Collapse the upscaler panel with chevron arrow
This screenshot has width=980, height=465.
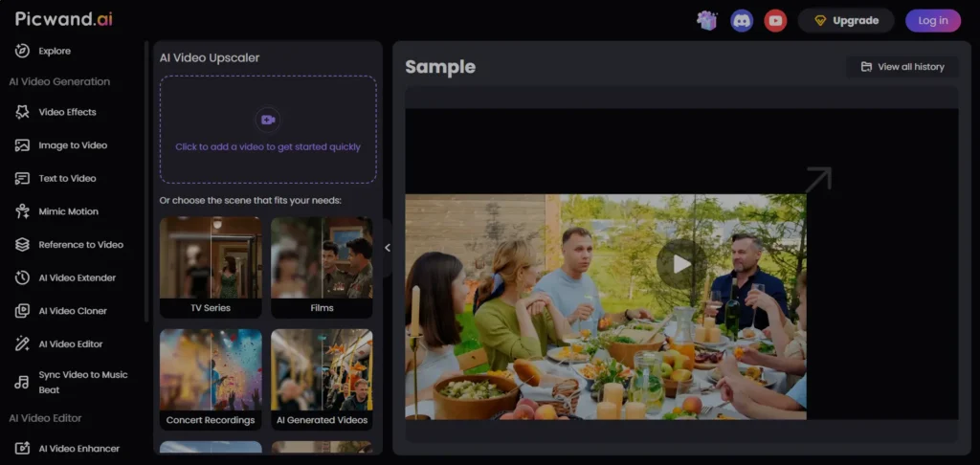pos(388,248)
